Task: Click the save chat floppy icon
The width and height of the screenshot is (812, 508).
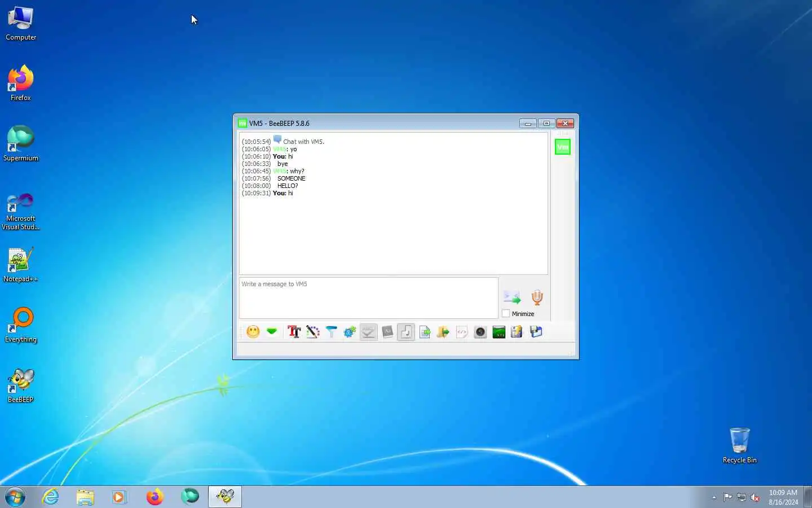Action: click(536, 332)
